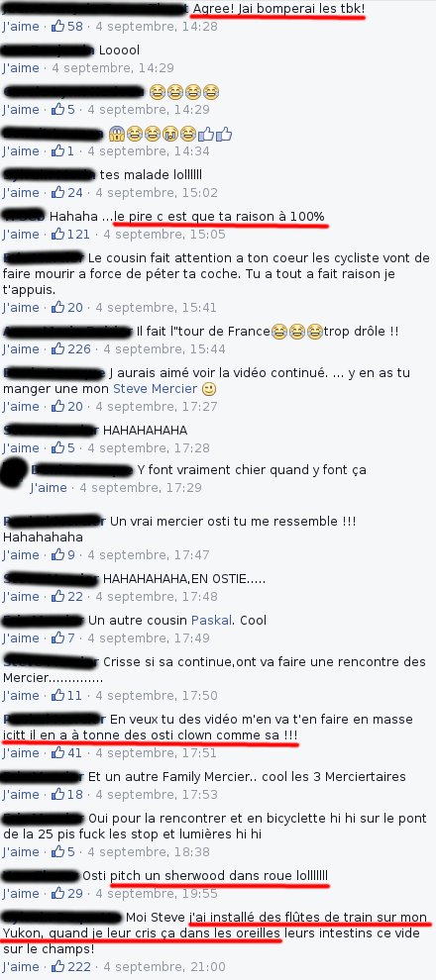Click J'aime under '3 Merciertaires' comment
The height and width of the screenshot is (980, 436).
point(21,794)
